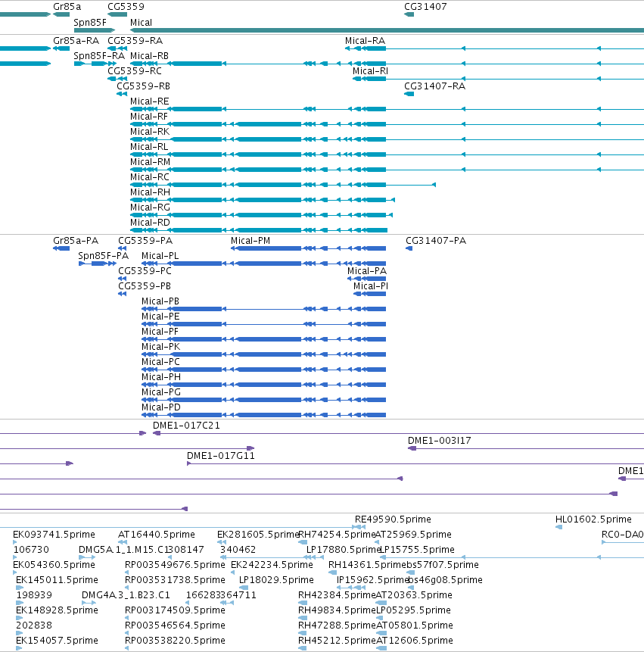Click the RP003549676.5prime label
Image resolution: width=644 pixels, height=652 pixels.
pos(175,565)
